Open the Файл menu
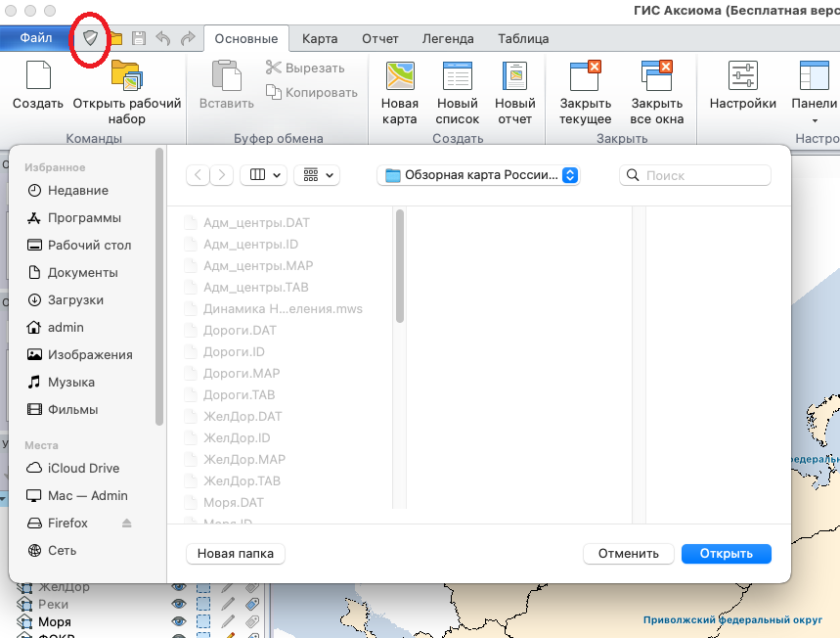The height and width of the screenshot is (638, 840). (x=36, y=38)
